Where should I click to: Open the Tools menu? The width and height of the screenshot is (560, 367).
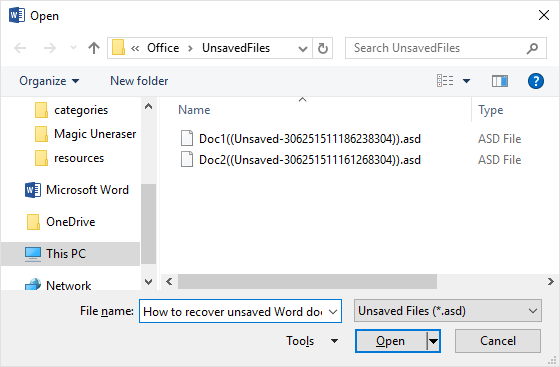(x=312, y=341)
